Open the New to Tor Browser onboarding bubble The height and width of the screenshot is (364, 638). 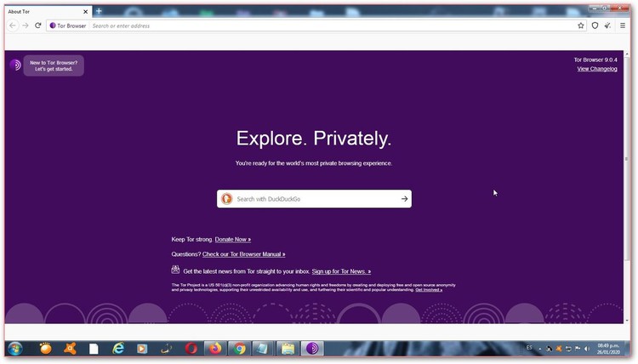pyautogui.click(x=54, y=65)
